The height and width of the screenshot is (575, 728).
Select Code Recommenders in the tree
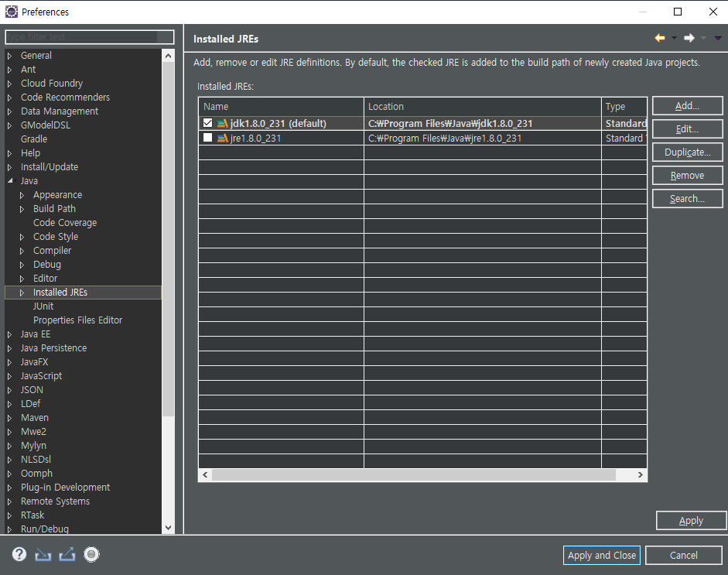[x=65, y=97]
